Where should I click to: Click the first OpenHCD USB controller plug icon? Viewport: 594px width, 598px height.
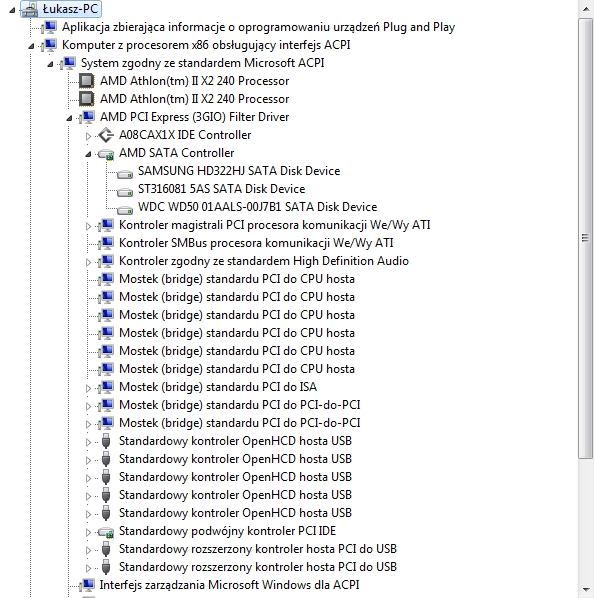point(106,441)
